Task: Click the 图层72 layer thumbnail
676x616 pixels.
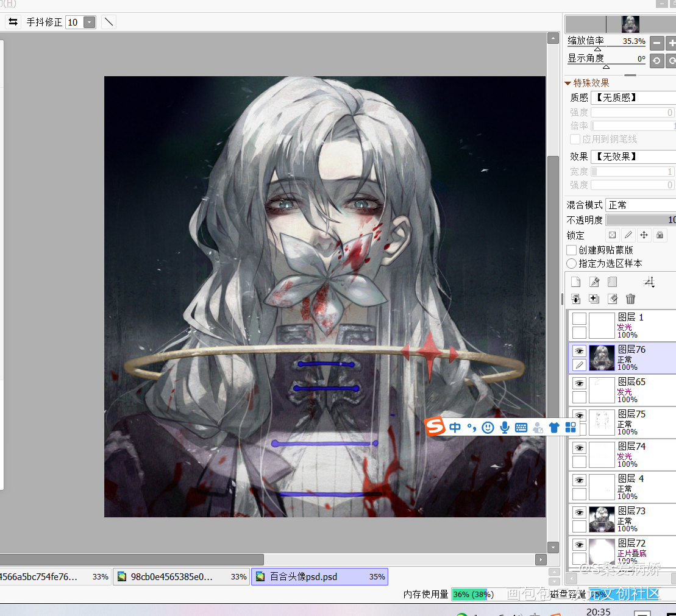Action: pos(602,551)
